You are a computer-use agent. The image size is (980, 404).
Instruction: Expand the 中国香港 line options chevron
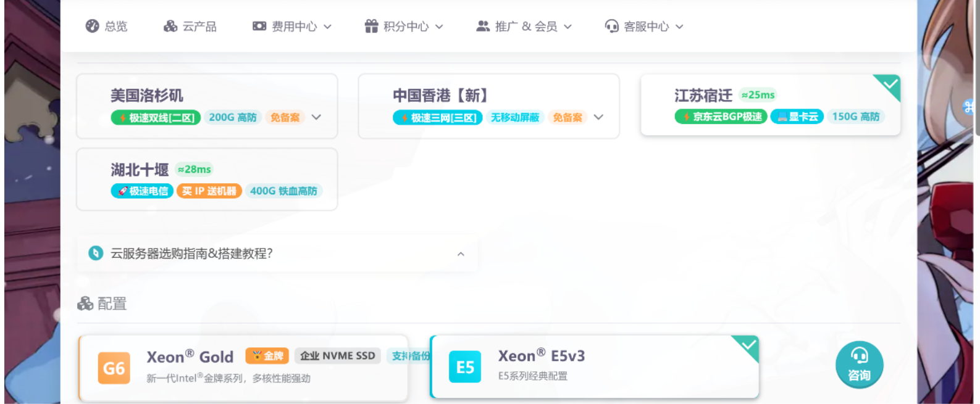click(598, 117)
